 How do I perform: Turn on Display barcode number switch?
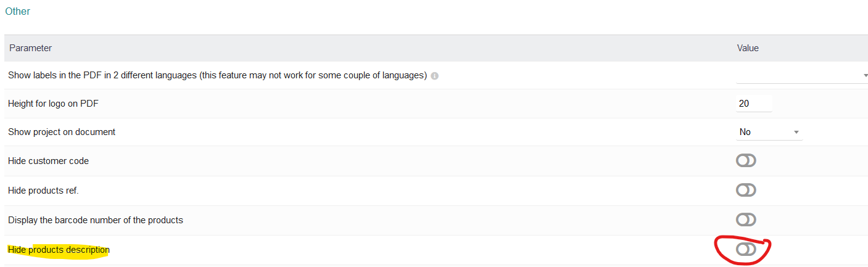pyautogui.click(x=746, y=220)
